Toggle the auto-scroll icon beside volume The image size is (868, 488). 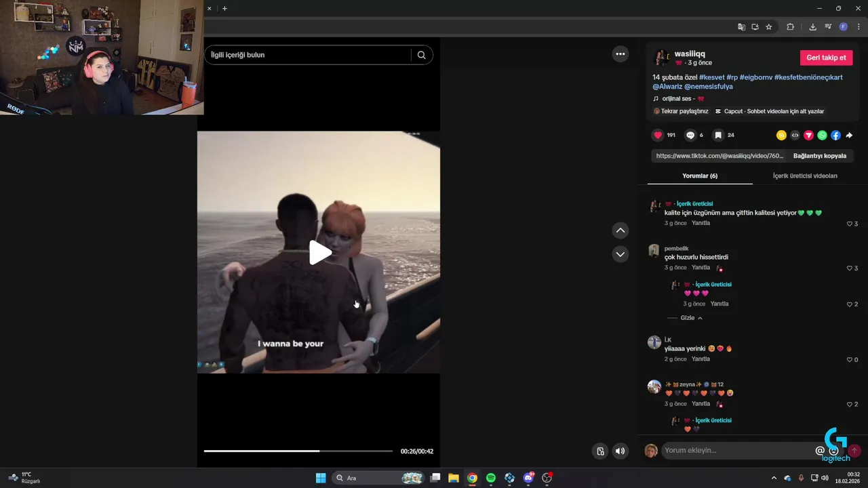coord(600,451)
